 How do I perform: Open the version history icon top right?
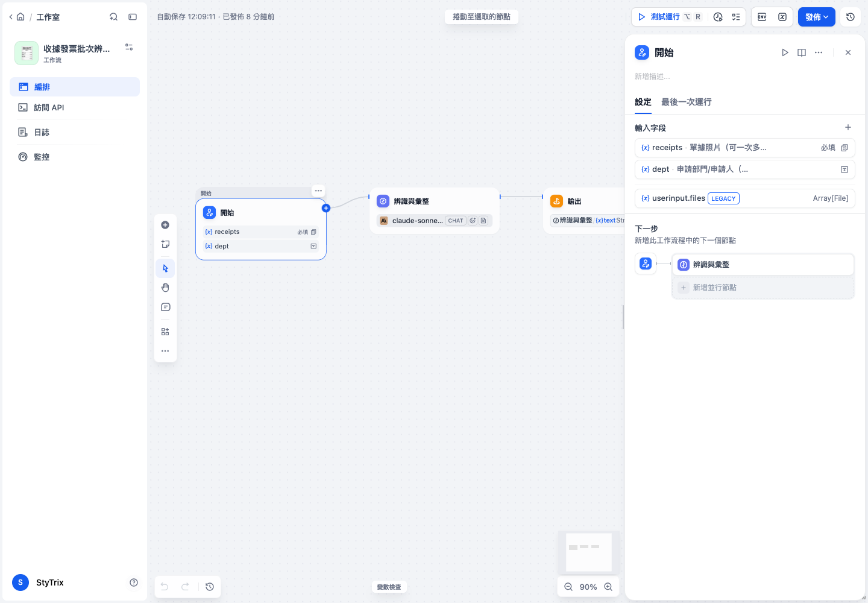coord(851,17)
